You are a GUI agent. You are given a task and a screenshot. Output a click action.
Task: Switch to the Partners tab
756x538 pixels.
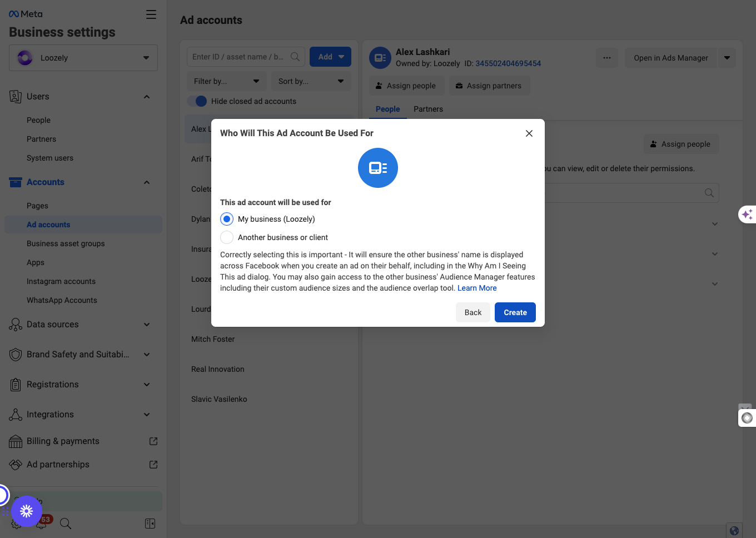[428, 109]
